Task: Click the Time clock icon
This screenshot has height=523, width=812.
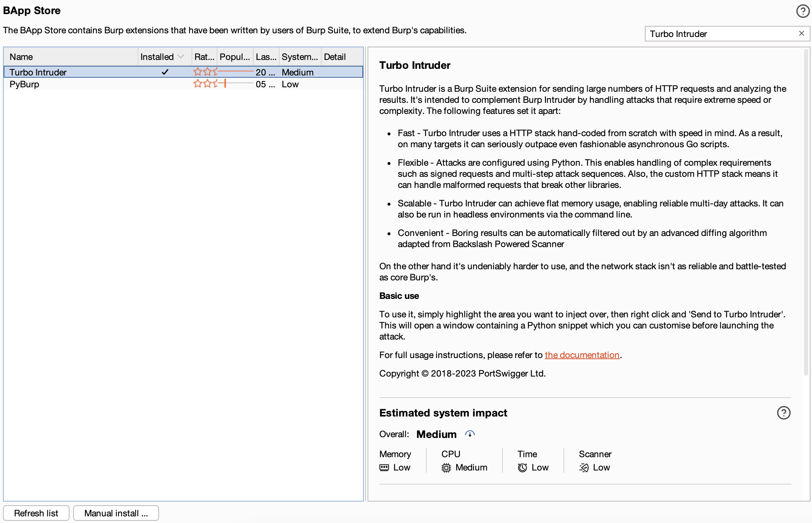Action: (522, 468)
